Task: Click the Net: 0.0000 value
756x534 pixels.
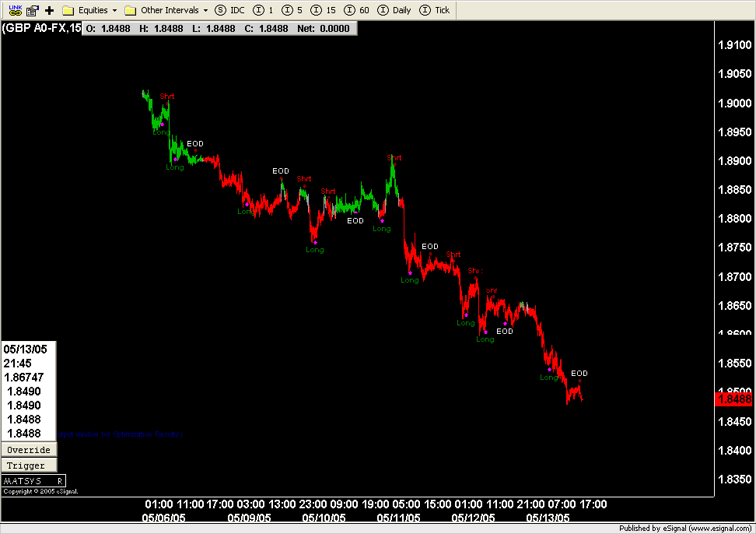Action: pos(323,29)
